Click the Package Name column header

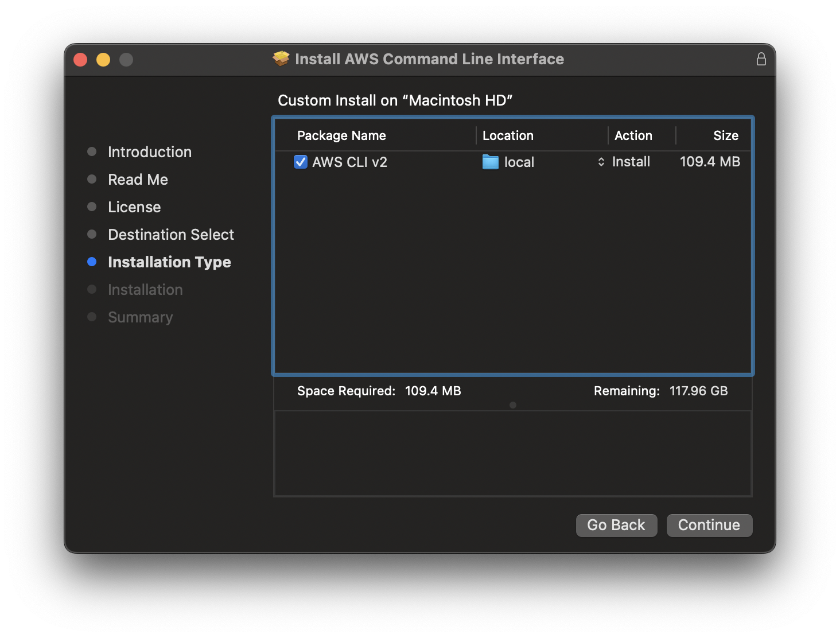[341, 135]
